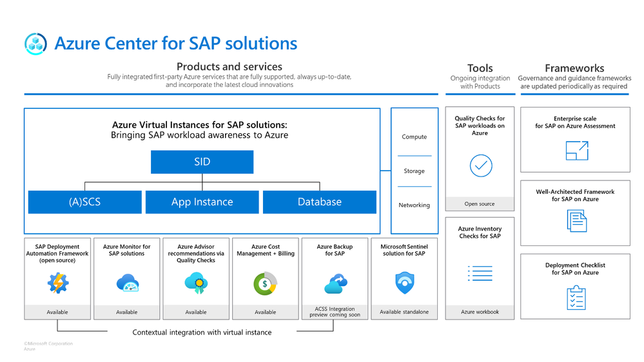
Task: Click 'Available' status under Azure Cost Management
Action: (x=266, y=312)
